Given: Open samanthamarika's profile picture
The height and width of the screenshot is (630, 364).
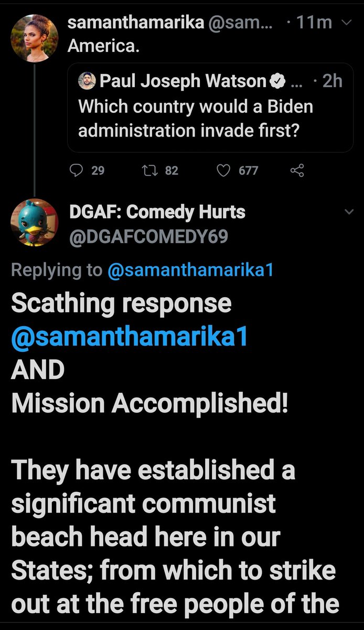Looking at the screenshot, I should tap(35, 38).
